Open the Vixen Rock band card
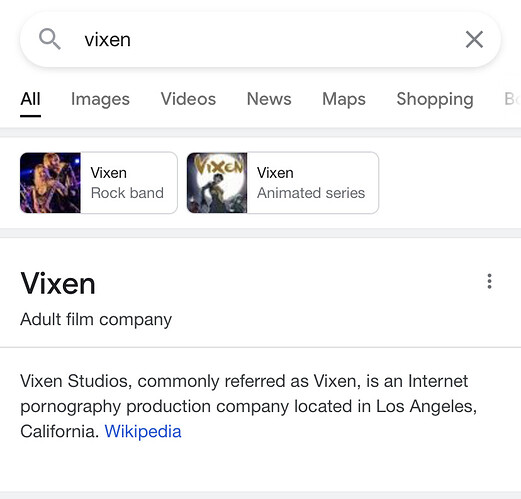Image resolution: width=521 pixels, height=499 pixels. click(x=99, y=183)
